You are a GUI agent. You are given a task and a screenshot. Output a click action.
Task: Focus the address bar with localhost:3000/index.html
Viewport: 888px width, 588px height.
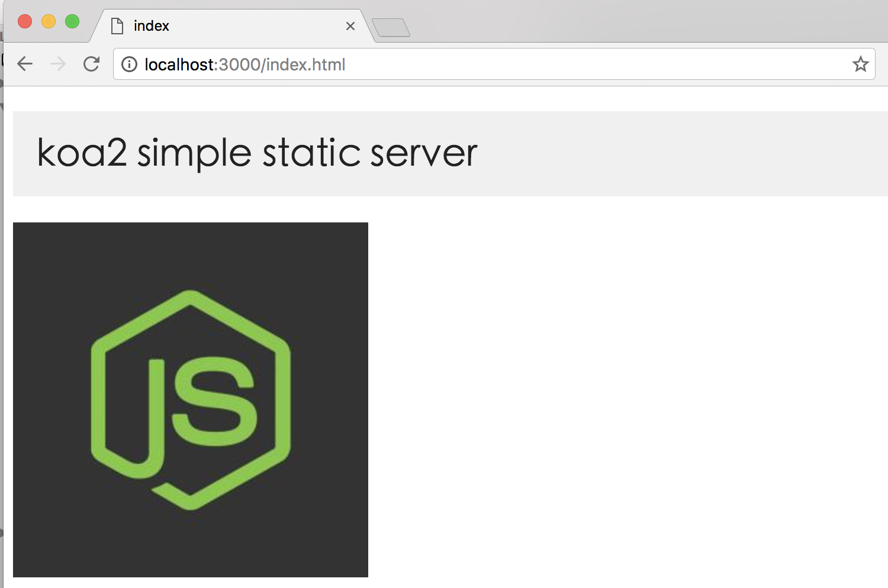494,64
